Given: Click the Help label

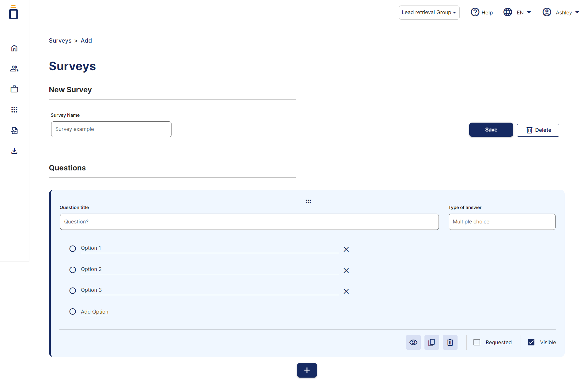Looking at the screenshot, I should [487, 13].
